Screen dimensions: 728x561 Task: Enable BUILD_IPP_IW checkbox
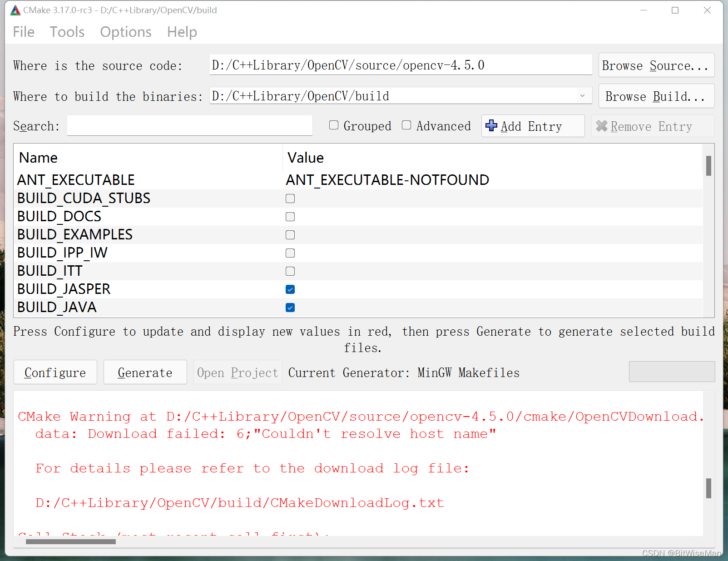point(290,253)
